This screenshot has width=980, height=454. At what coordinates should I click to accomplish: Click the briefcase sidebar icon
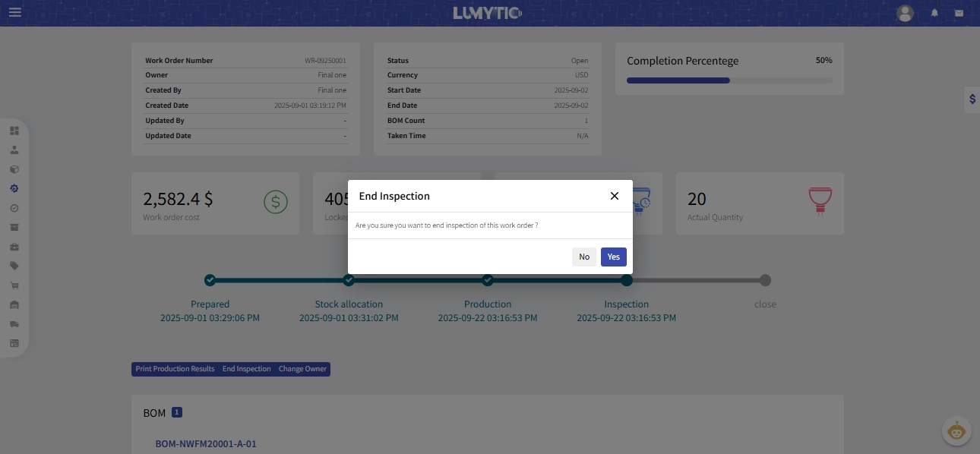pos(14,247)
